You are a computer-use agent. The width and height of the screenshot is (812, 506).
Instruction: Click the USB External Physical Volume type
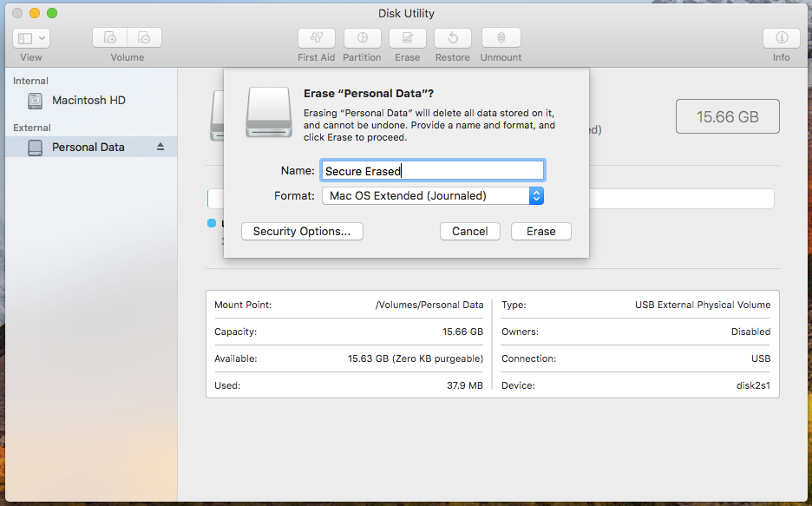tap(703, 305)
